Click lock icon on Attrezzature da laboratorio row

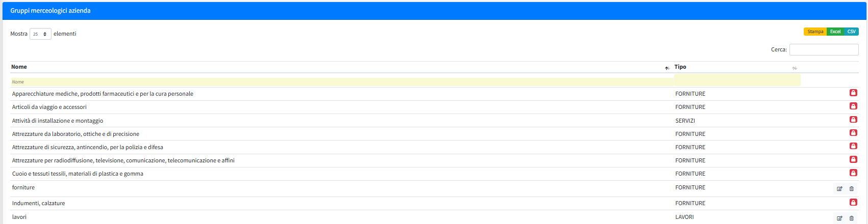(853, 133)
